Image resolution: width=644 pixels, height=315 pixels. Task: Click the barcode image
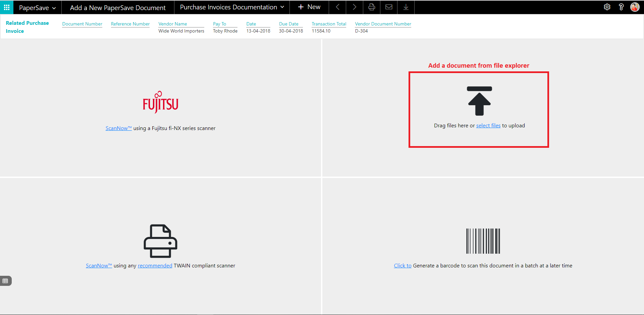pyautogui.click(x=483, y=241)
